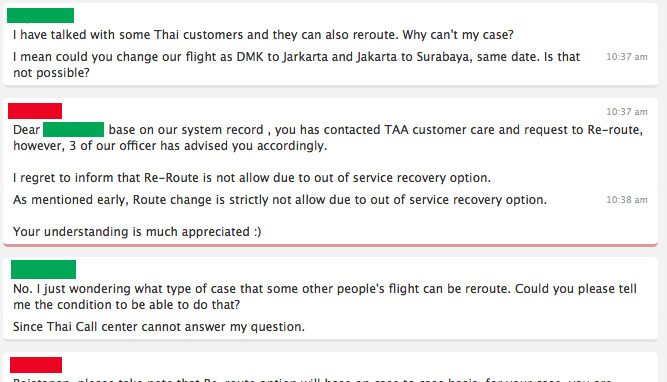
Task: Click the 10:37 am timestamp beside the DMK message
Action: 627,57
